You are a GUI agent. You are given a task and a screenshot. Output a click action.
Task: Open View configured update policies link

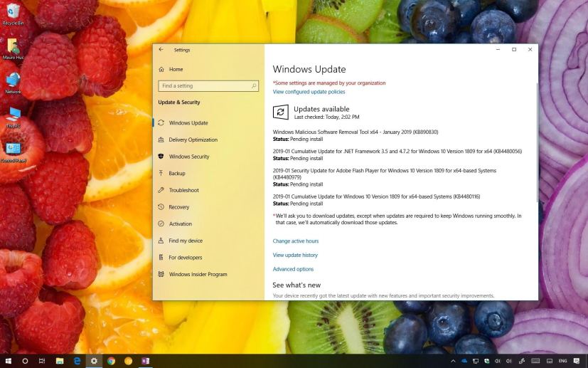click(x=309, y=92)
